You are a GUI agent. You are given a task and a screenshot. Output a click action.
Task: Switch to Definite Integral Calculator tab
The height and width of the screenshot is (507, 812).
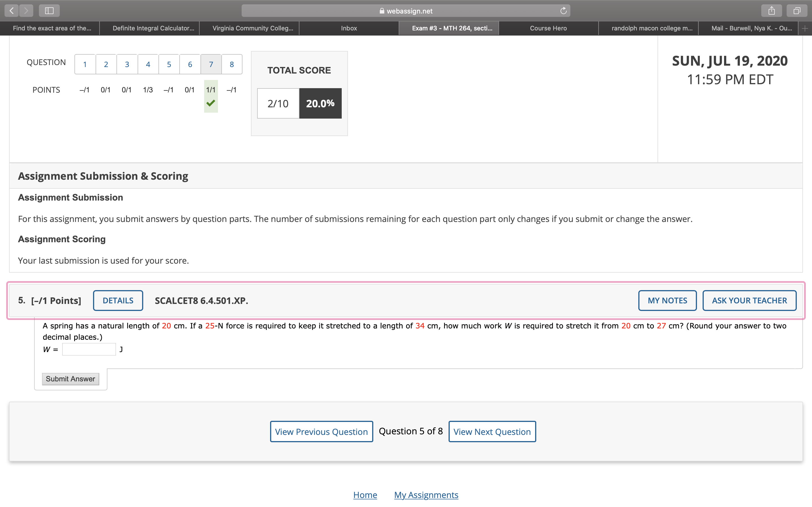click(x=153, y=28)
